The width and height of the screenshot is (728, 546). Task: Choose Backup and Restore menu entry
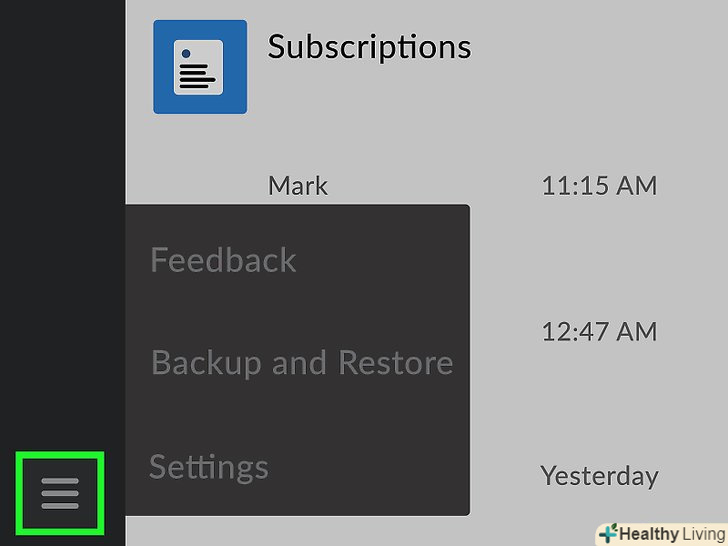click(x=301, y=362)
